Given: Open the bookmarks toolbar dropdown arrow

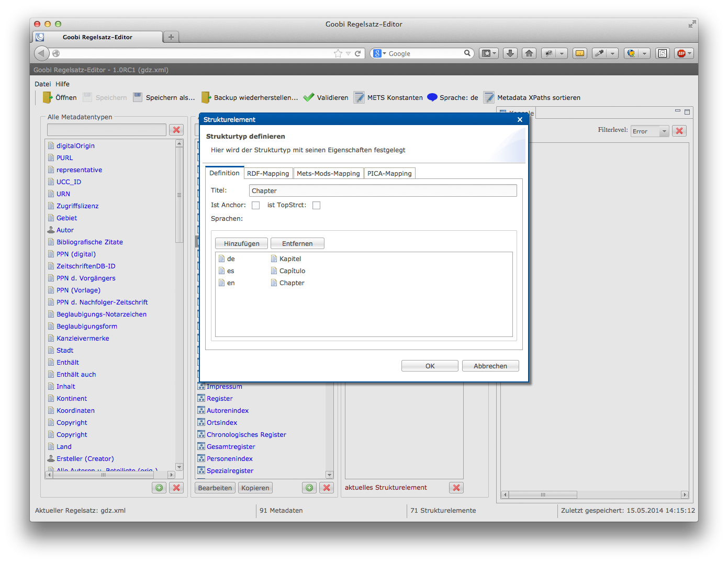Looking at the screenshot, I should click(x=494, y=53).
